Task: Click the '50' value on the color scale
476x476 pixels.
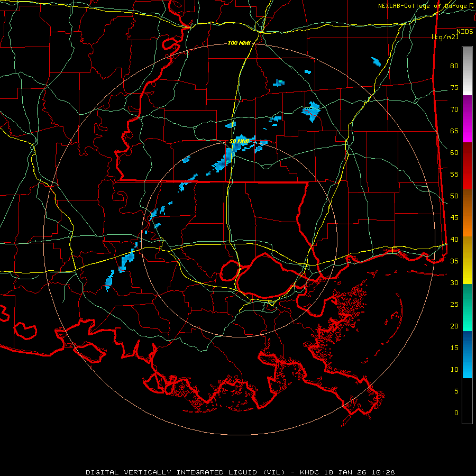Action: coord(454,196)
